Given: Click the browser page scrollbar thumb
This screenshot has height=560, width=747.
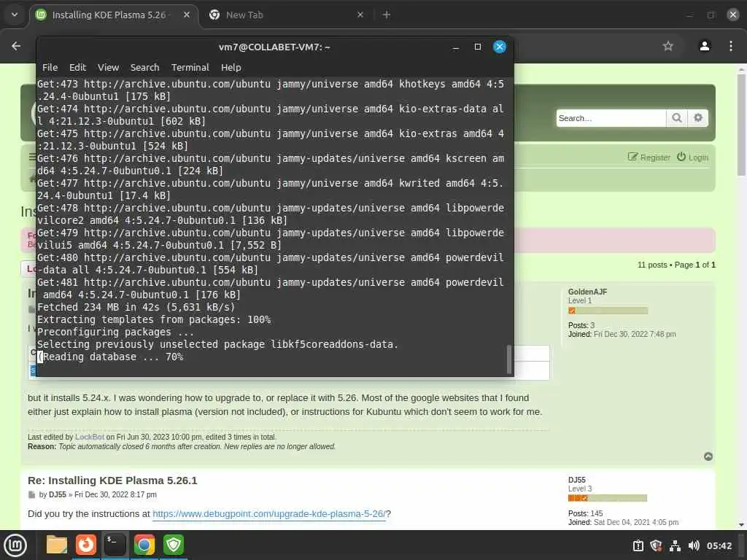Looking at the screenshot, I should coord(741,125).
